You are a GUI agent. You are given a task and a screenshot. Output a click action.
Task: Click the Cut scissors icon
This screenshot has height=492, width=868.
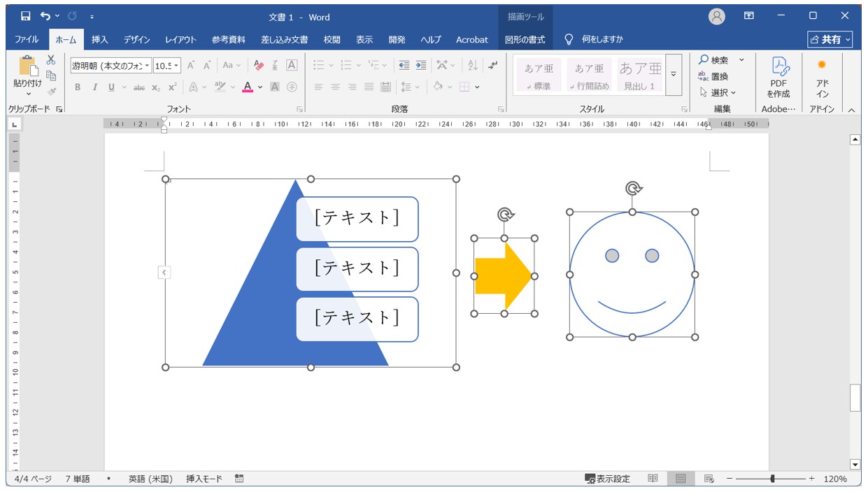coord(51,60)
